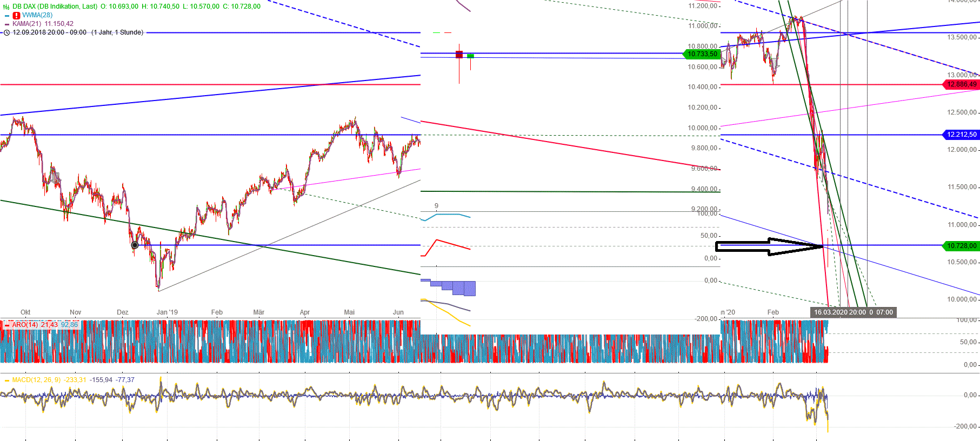This screenshot has height=441, width=980.
Task: Open the ARO(14) indicator label
Action: click(25, 325)
